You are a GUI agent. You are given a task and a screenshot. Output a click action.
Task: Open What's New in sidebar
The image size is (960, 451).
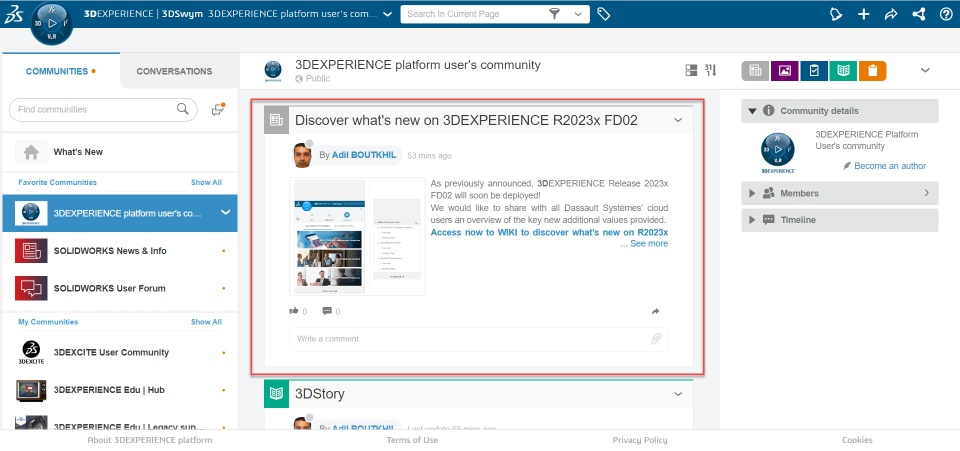click(x=120, y=152)
